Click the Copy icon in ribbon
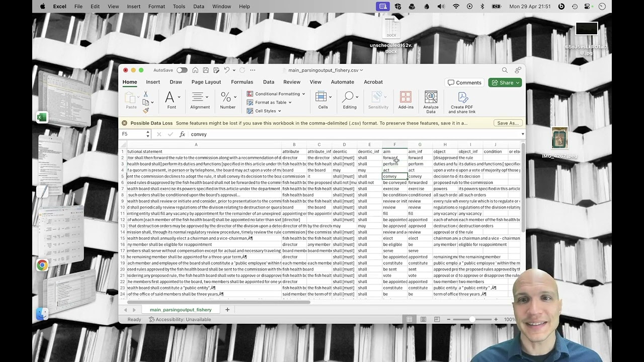This screenshot has width=644, height=362. pos(145,102)
